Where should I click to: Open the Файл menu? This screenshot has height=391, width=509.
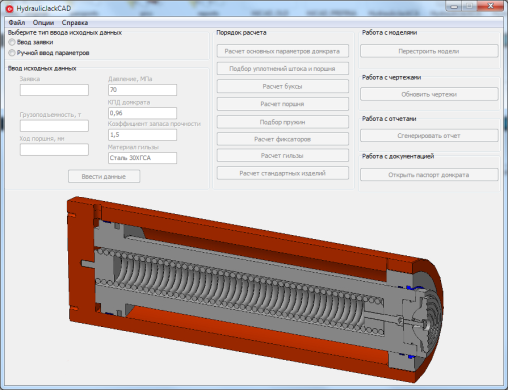point(16,23)
